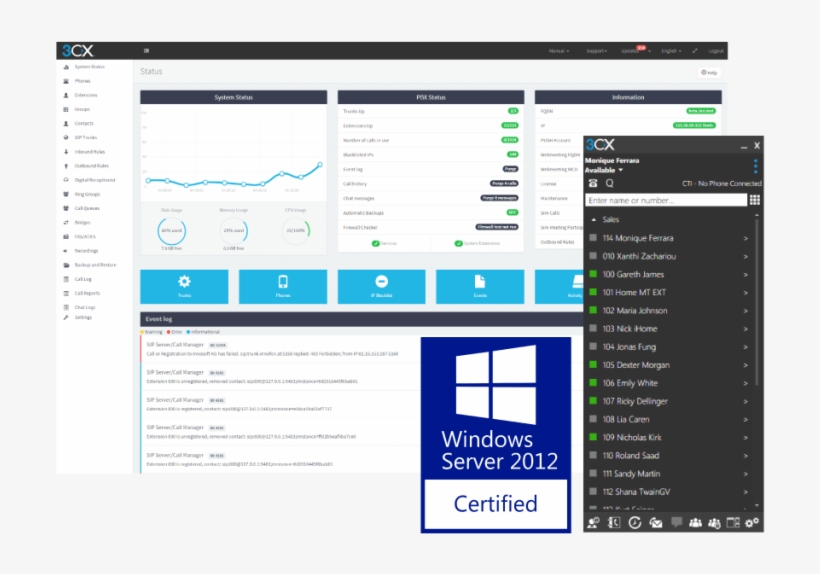This screenshot has width=820, height=574.
Task: Click the Trunks gear tile
Action: [184, 286]
